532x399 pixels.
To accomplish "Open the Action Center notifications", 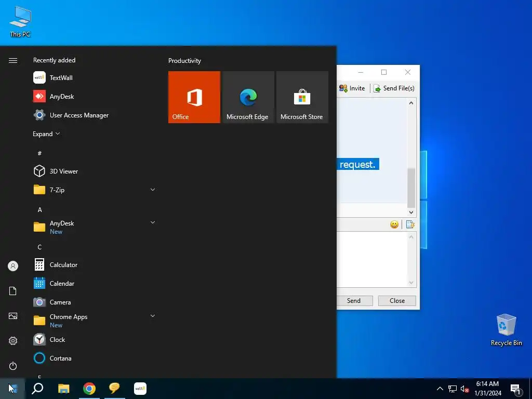I will [x=516, y=389].
